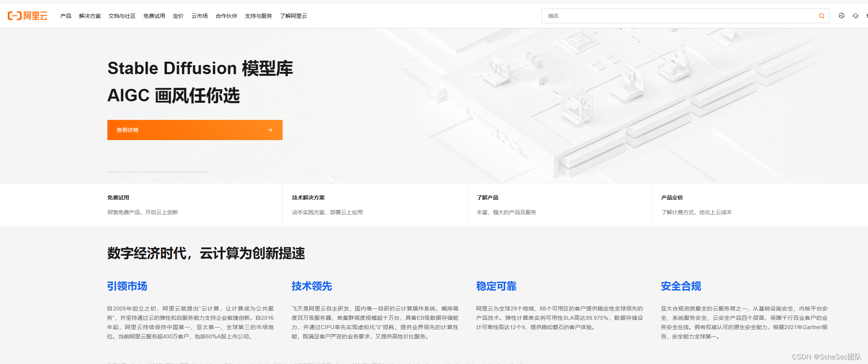868x364 pixels.
Task: Click the orange search magnifier icon
Action: tap(821, 16)
